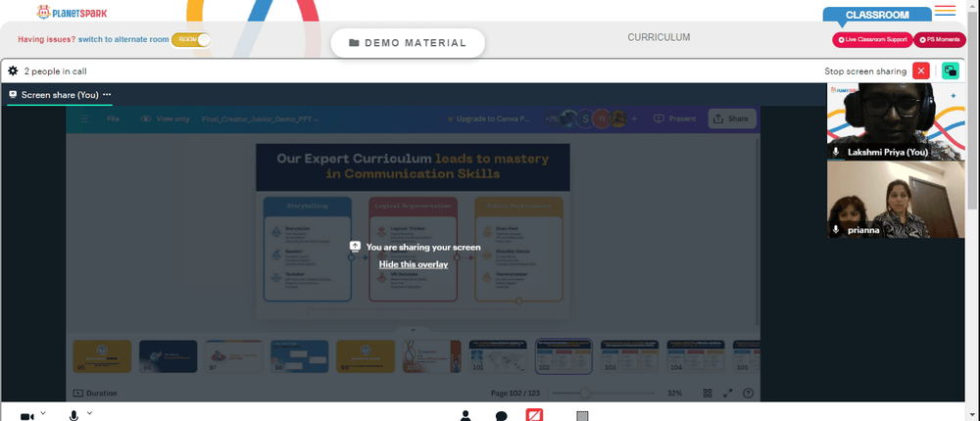The image size is (980, 421).
Task: Select slide thumbnail 99
Action: tap(366, 356)
